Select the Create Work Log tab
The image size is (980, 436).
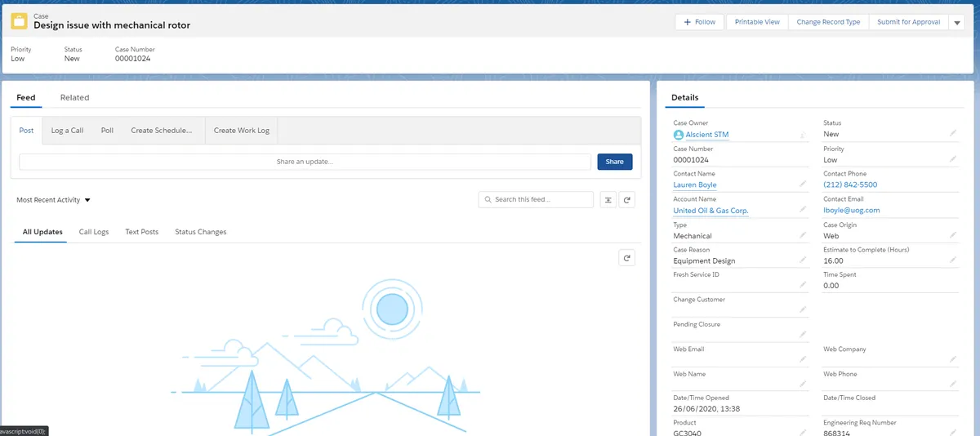click(x=242, y=130)
